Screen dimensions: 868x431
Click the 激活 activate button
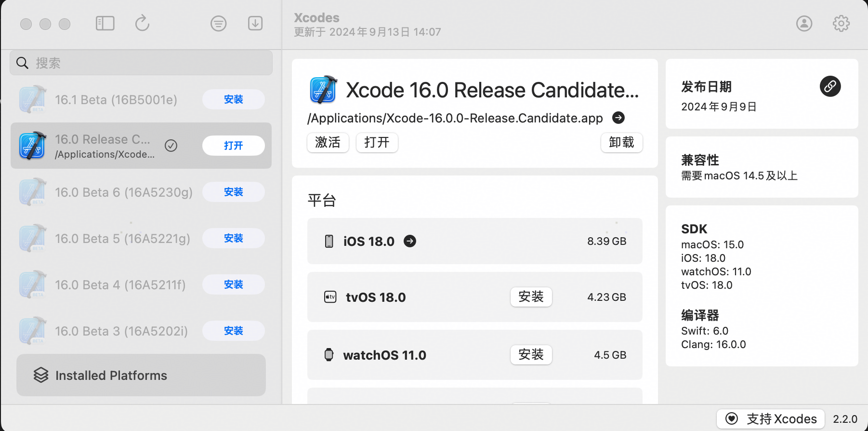click(328, 142)
